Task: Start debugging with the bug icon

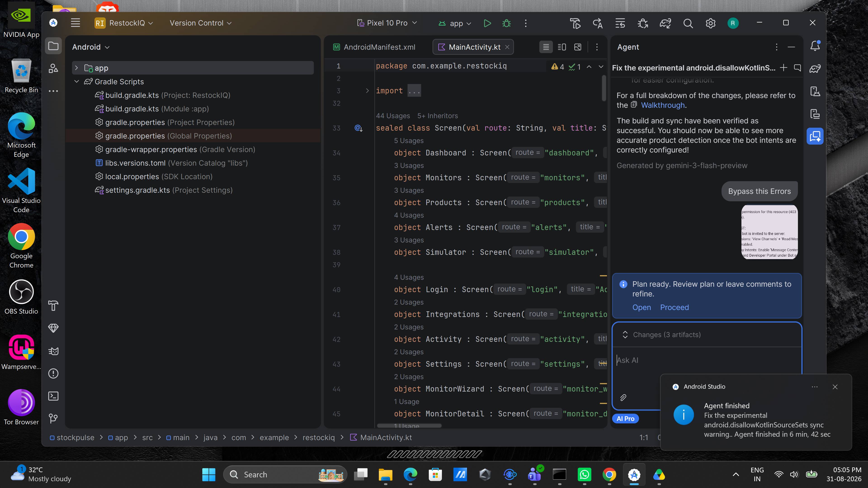Action: click(506, 23)
